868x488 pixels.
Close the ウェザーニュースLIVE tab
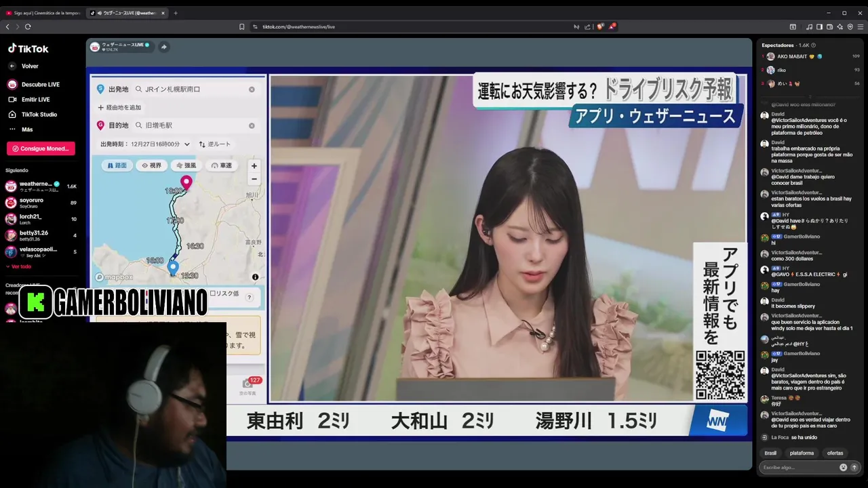(x=163, y=13)
